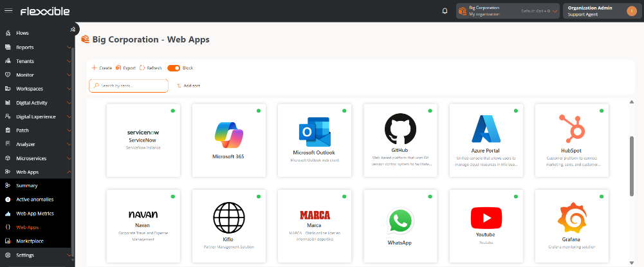Expand the Reports menu chevron
644x267 pixels.
(69, 47)
